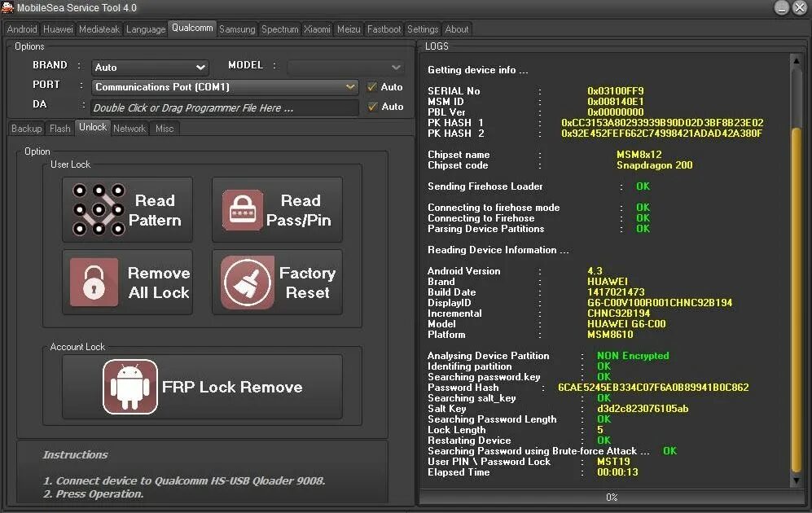812x513 pixels.
Task: Click the Factory Reset button label
Action: 308,283
